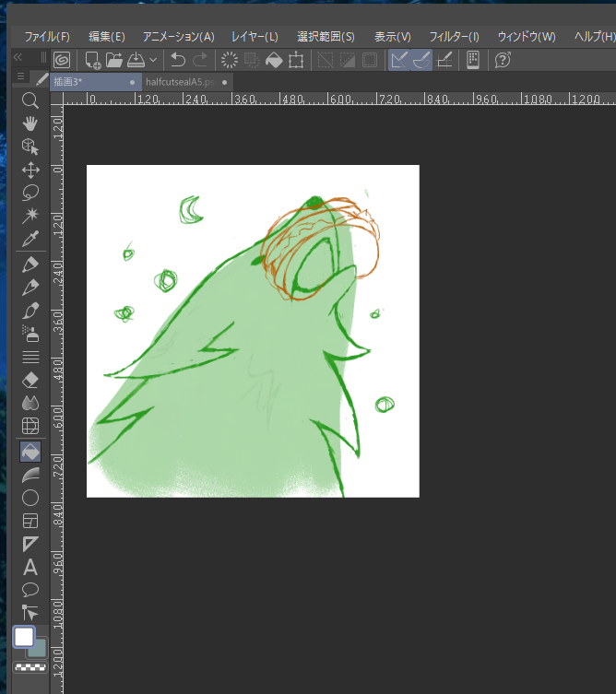Select the Airbrush tool

coord(30,334)
